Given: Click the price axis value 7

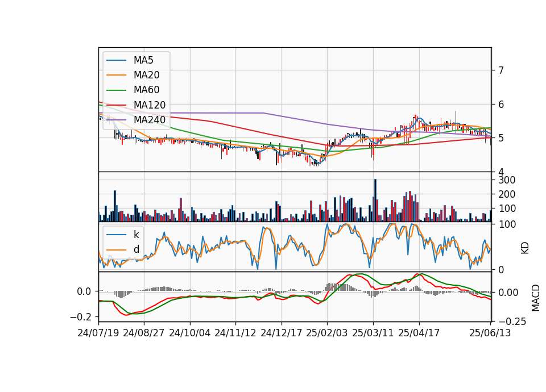Looking at the screenshot, I should (x=501, y=70).
